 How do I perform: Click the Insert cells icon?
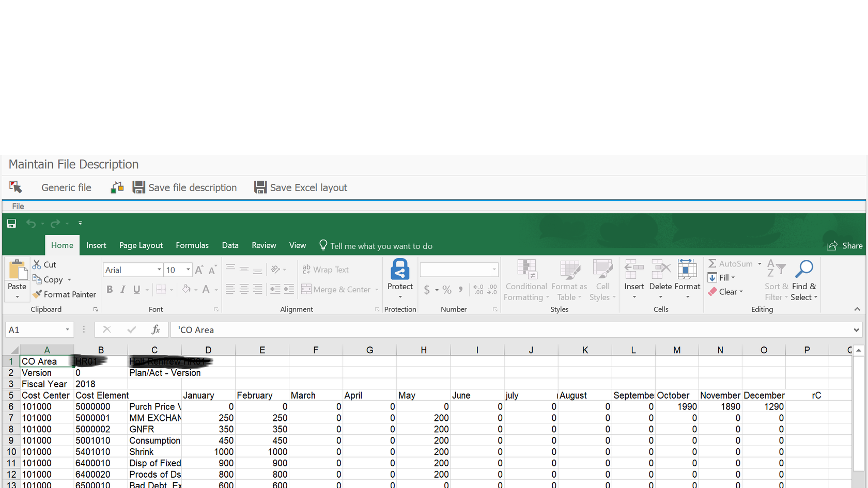[634, 270]
